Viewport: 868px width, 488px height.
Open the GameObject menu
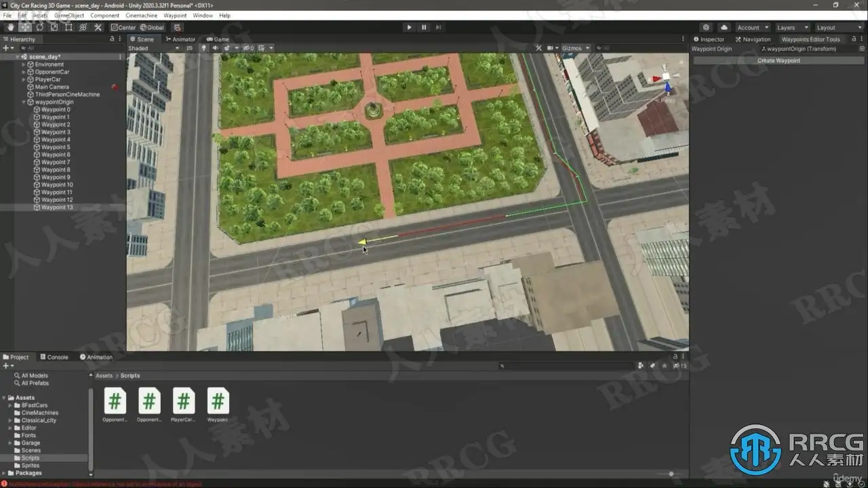click(x=69, y=15)
